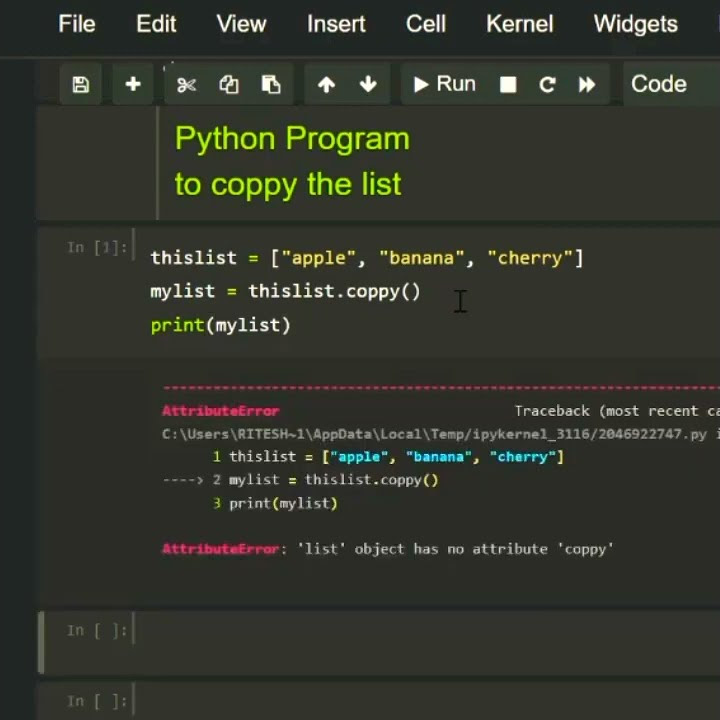Click the ipykernel temp file path
This screenshot has height=720, width=720.
coord(434,434)
